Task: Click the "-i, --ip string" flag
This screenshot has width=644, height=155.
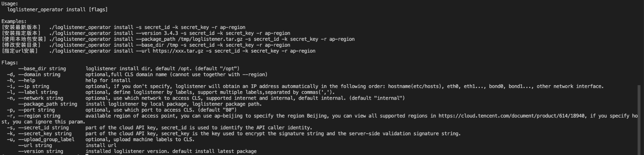Action: 28,86
